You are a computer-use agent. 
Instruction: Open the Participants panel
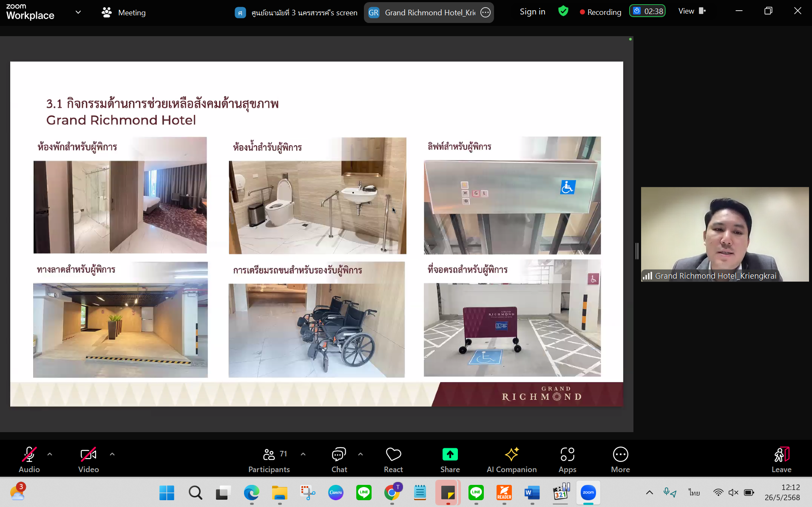click(x=269, y=460)
